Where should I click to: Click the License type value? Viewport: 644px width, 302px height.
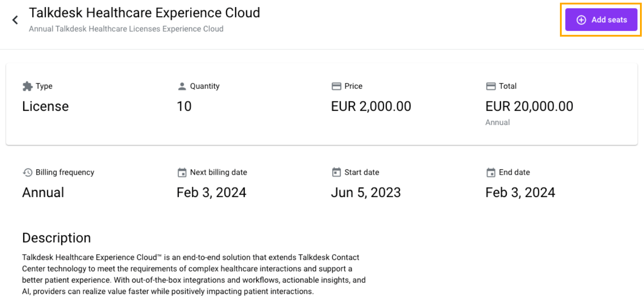coord(45,106)
